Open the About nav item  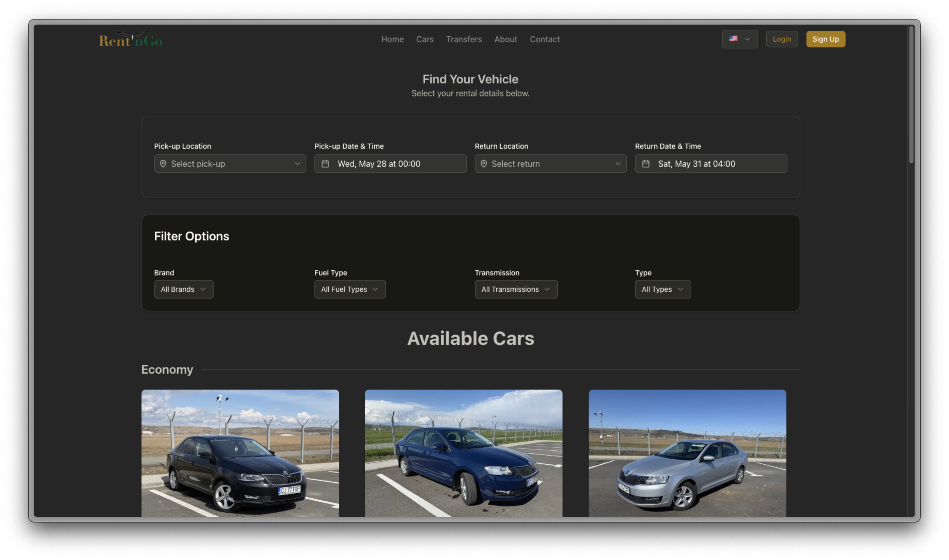click(x=505, y=39)
